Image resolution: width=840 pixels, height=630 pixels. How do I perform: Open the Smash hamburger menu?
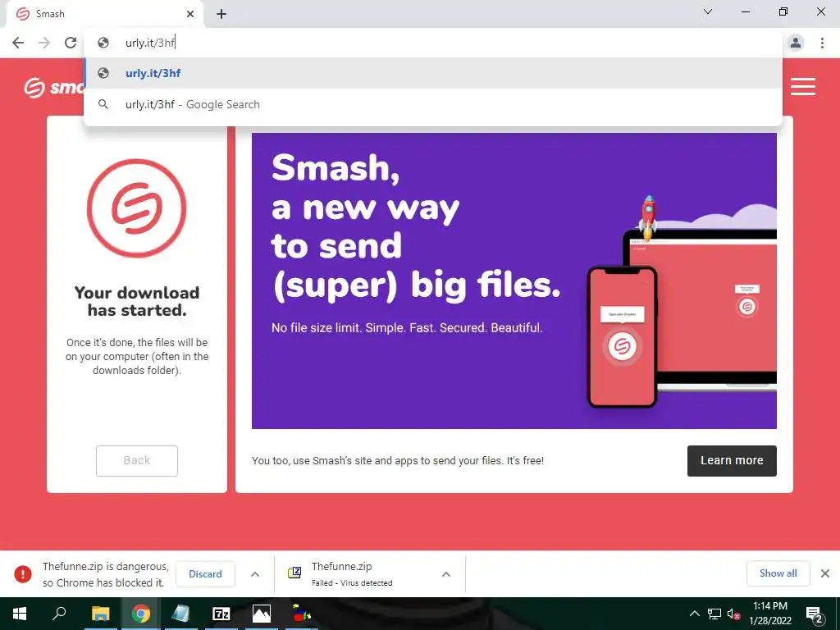point(802,87)
